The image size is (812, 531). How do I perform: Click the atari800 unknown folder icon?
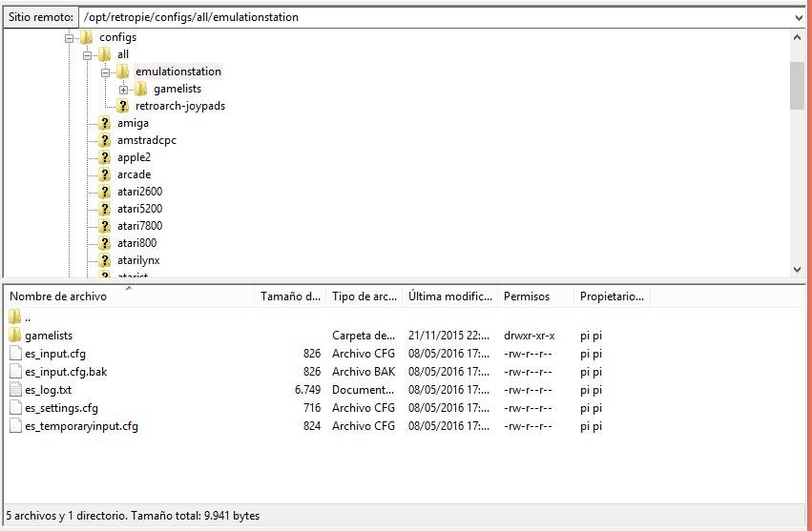105,242
